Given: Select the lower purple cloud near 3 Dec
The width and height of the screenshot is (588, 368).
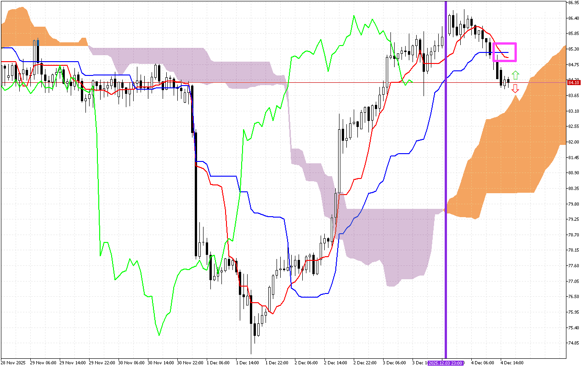Looking at the screenshot, I should click(390, 244).
